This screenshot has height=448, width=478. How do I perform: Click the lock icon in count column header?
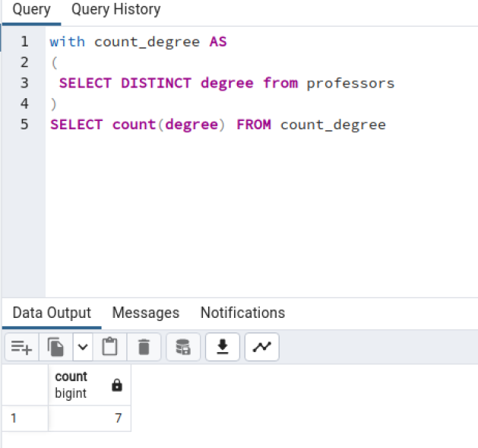click(117, 385)
